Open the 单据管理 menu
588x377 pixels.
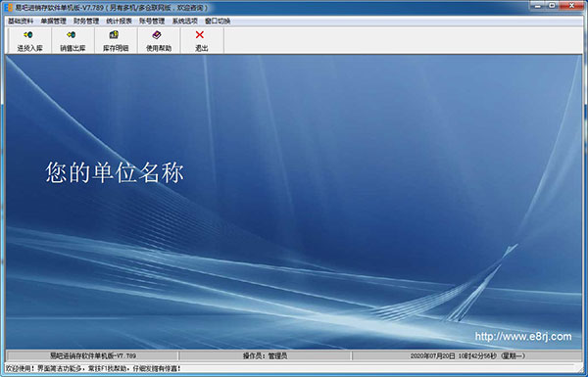[53, 21]
